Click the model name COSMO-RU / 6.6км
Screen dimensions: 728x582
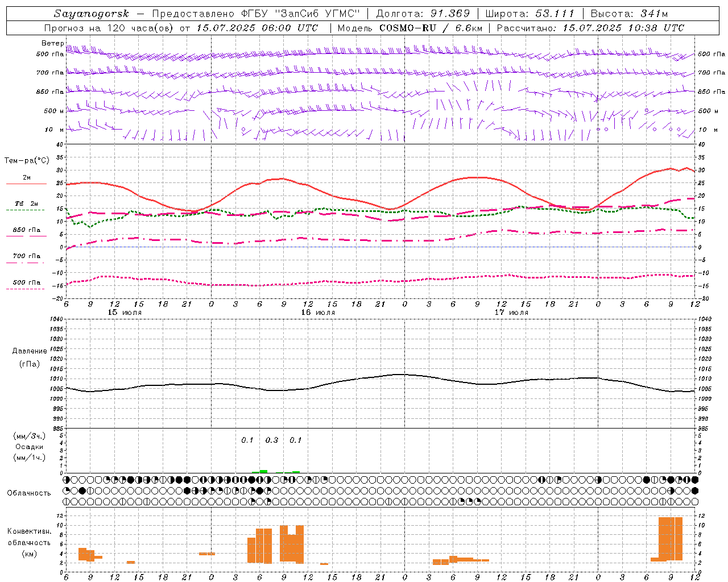431,28
